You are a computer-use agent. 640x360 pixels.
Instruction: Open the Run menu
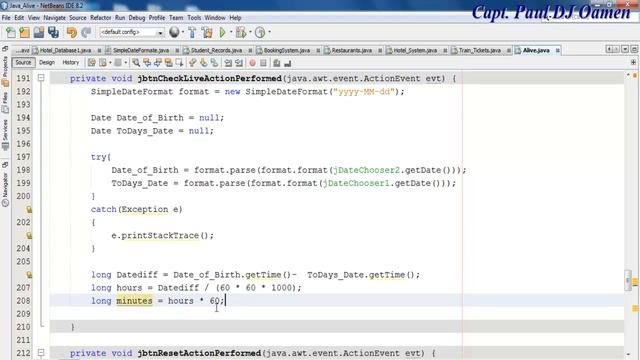click(120, 18)
